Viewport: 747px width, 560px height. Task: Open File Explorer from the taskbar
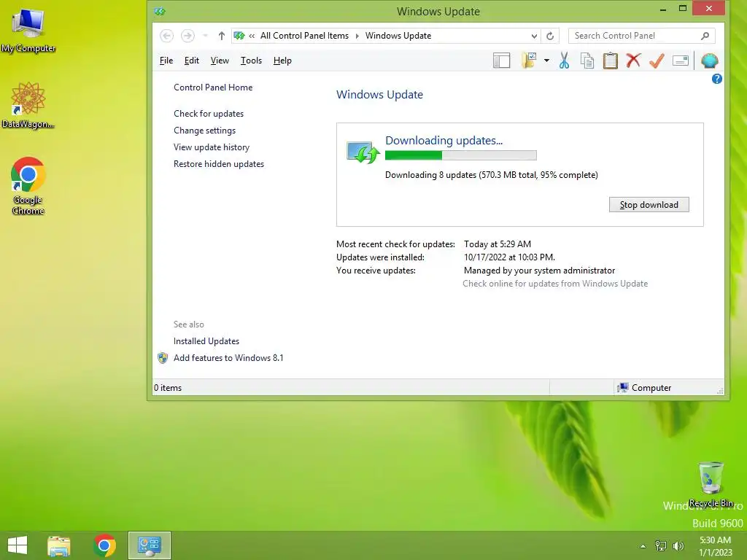(x=59, y=545)
